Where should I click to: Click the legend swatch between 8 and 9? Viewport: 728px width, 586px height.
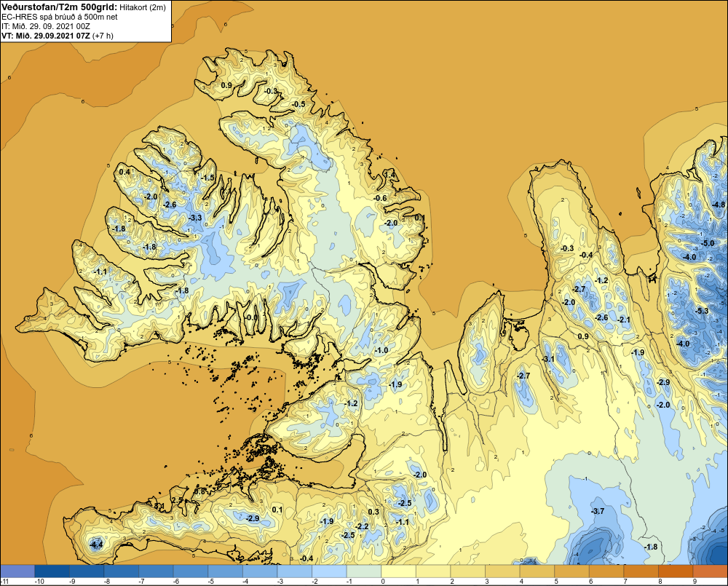click(676, 571)
